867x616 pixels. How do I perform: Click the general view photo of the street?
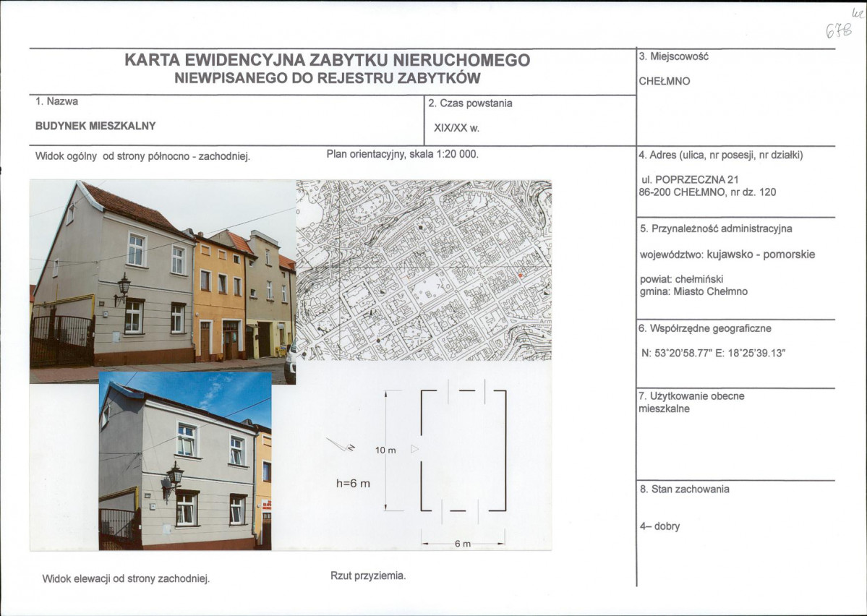click(x=163, y=282)
